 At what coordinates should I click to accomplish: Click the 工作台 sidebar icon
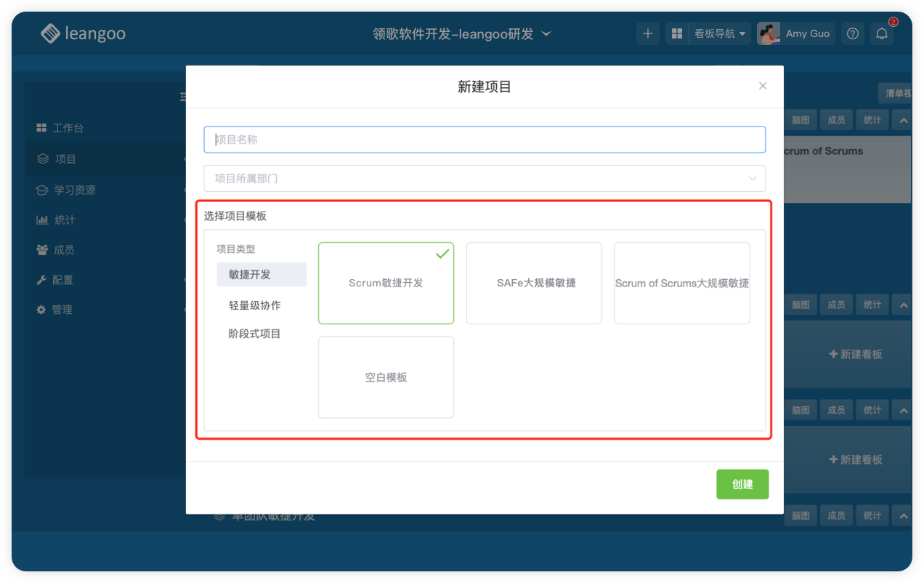pos(41,128)
